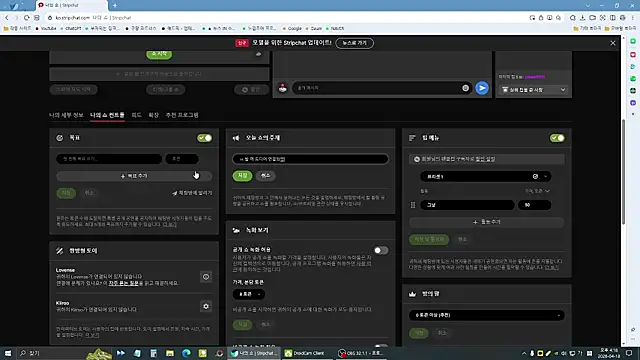Expand hidden system tray icons chevron
Screen dimensions: 640x360
[x=524, y=353]
